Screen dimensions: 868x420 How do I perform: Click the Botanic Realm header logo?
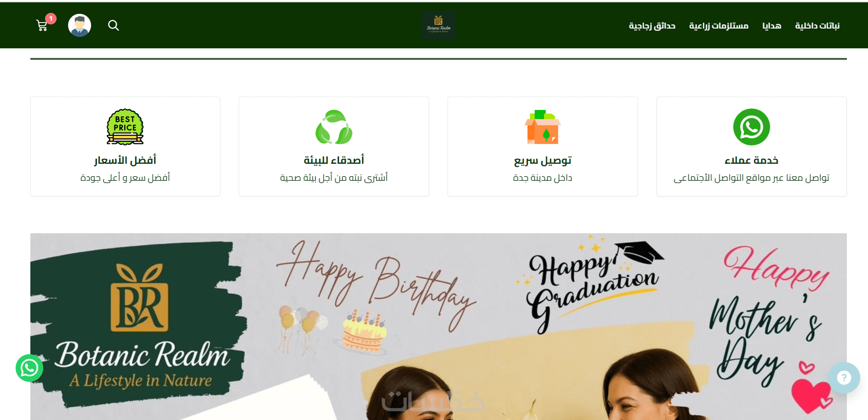coord(438,25)
